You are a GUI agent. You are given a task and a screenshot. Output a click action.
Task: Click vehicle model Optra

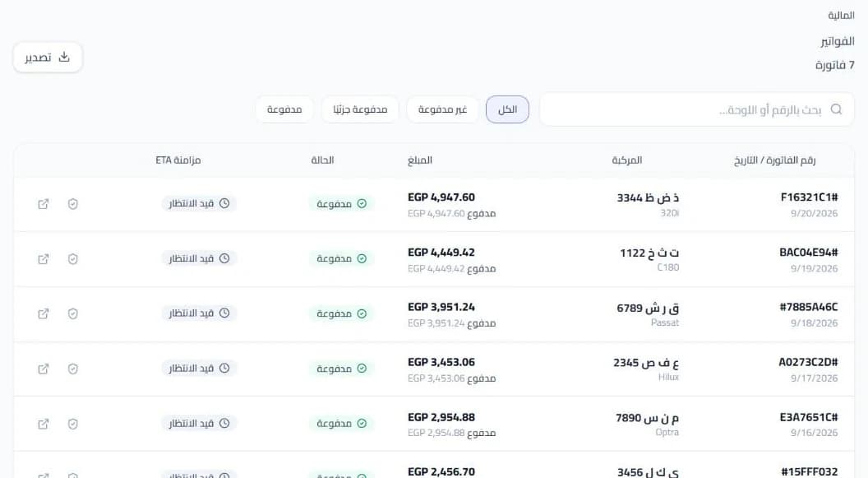(667, 432)
